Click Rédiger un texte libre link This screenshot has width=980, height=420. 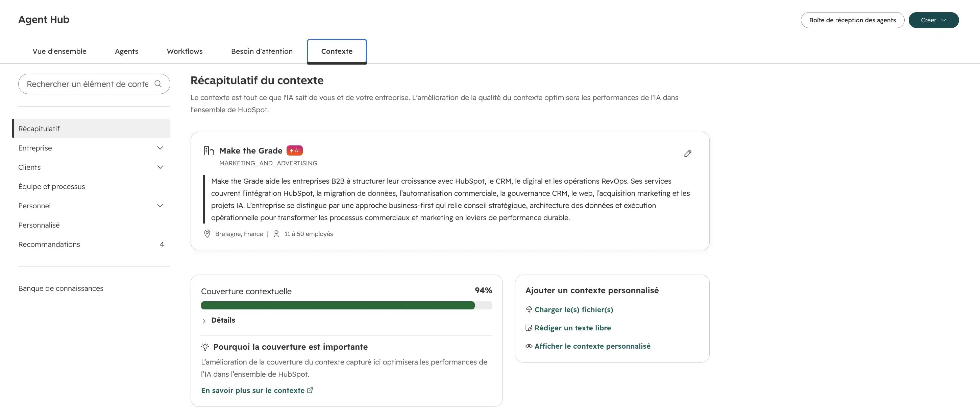click(x=572, y=328)
